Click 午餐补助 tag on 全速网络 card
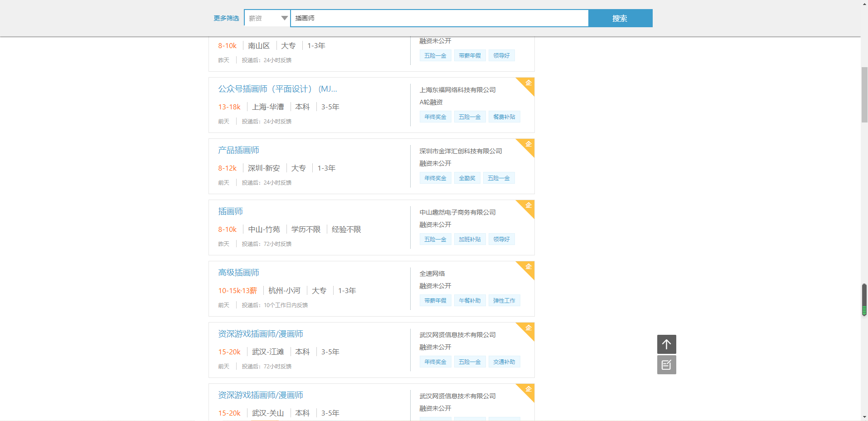 coord(470,301)
